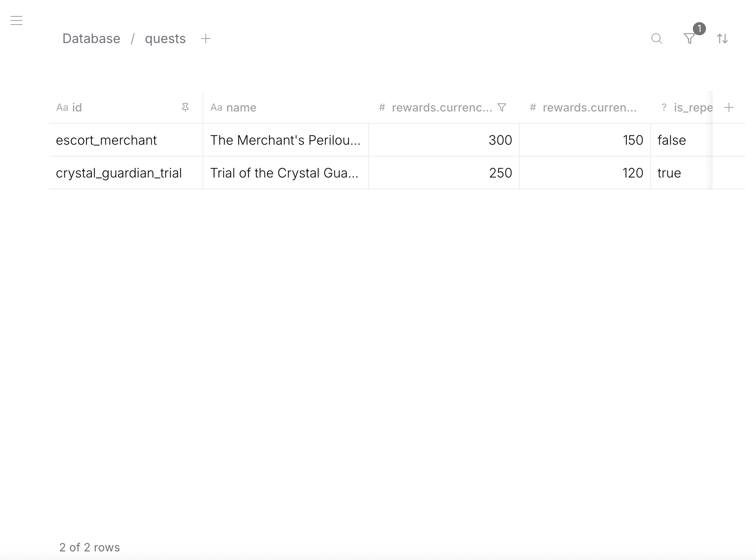The width and height of the screenshot is (756, 560).
Task: Add a new table next to quests
Action: pyautogui.click(x=205, y=38)
